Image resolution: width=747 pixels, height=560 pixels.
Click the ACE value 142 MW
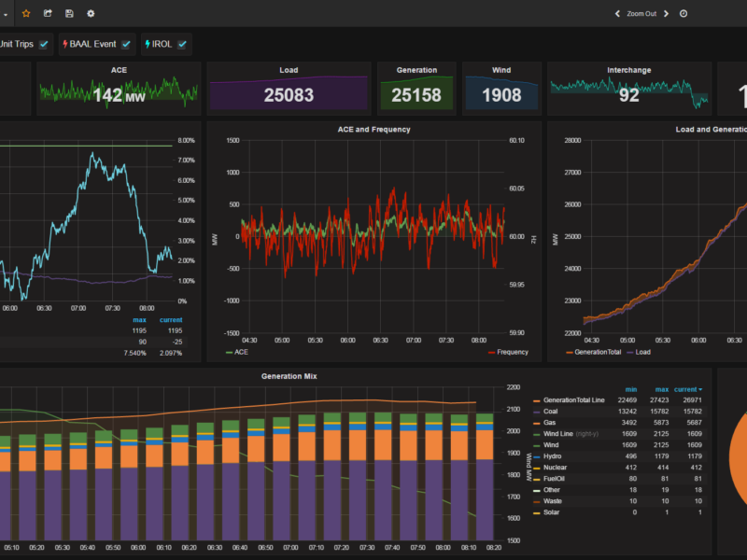click(120, 95)
